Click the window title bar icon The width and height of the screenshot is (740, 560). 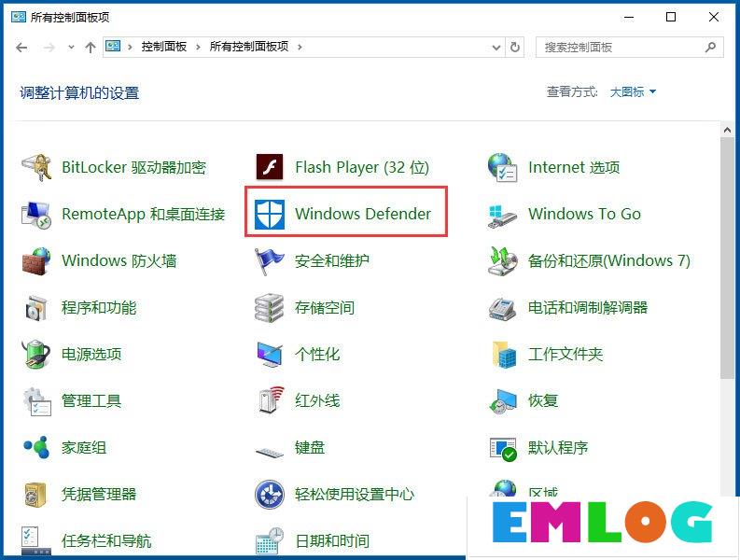(x=18, y=17)
